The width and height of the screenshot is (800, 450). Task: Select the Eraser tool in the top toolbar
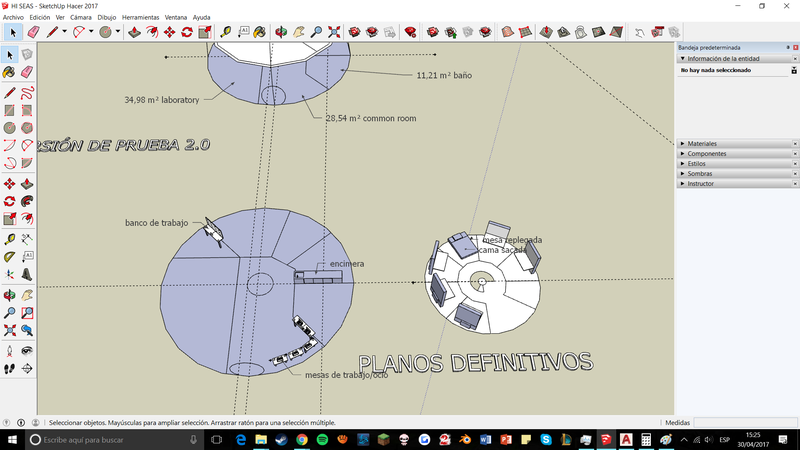pyautogui.click(x=33, y=32)
